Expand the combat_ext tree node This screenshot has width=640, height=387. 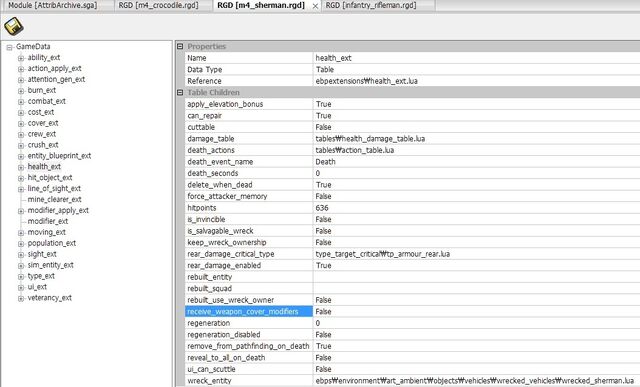click(x=21, y=102)
